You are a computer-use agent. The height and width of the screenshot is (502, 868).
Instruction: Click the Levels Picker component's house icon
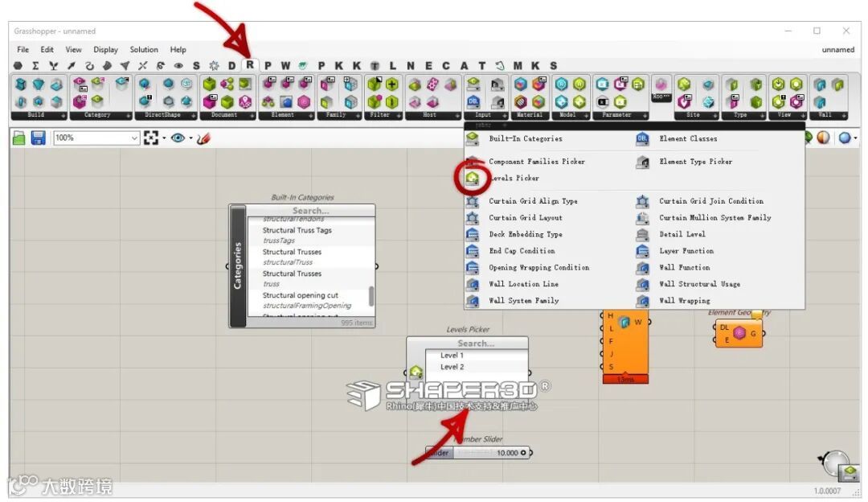(x=416, y=372)
